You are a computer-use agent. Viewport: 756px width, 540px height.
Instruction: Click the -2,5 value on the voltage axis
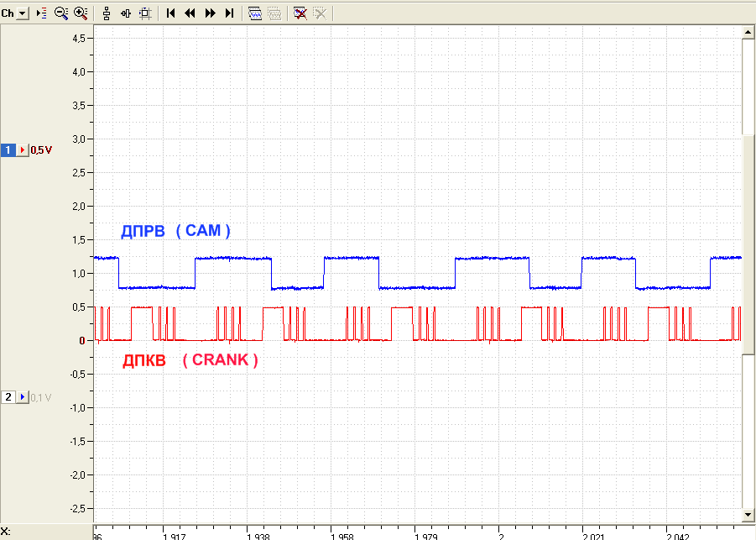[x=78, y=509]
